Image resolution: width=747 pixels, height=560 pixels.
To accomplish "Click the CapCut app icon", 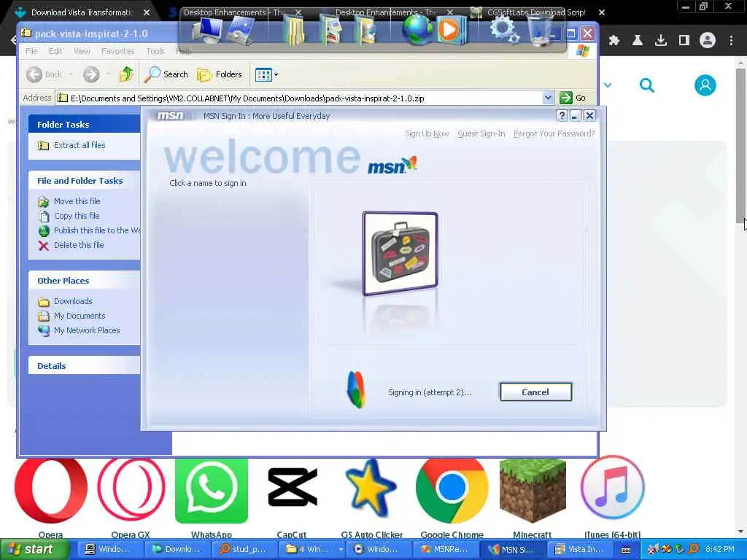I will click(292, 486).
